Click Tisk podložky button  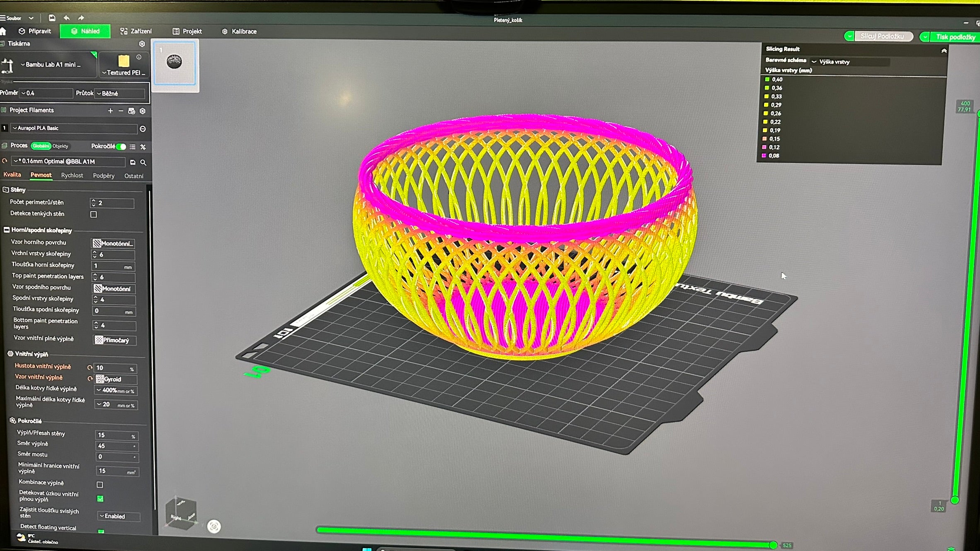point(955,37)
